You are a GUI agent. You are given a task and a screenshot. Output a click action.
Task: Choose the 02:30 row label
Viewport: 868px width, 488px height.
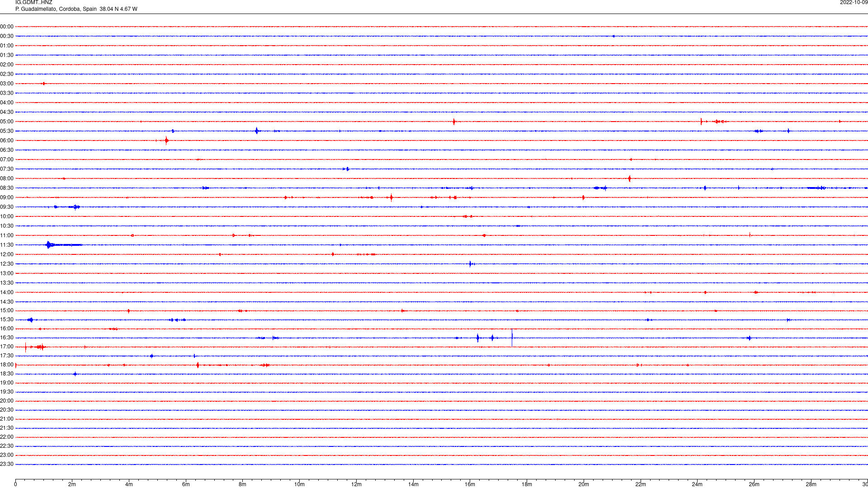point(7,74)
